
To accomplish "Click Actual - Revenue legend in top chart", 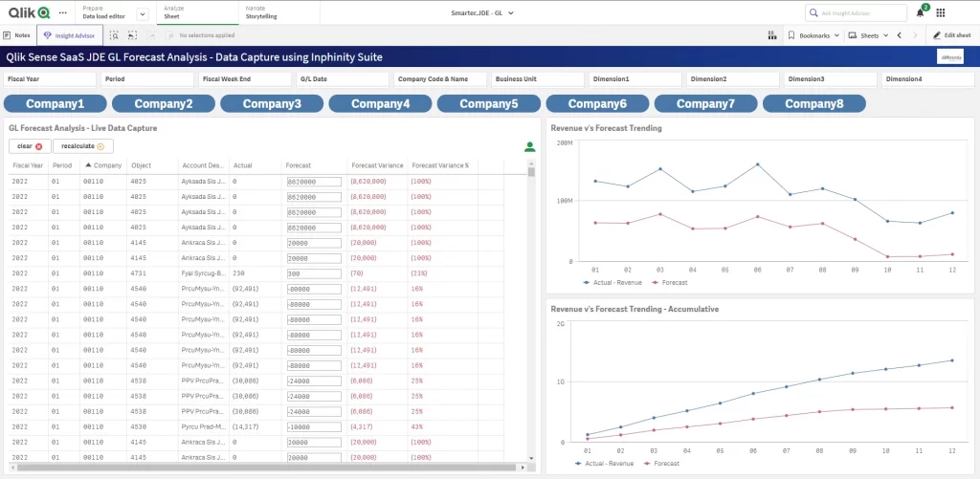I will coord(612,283).
